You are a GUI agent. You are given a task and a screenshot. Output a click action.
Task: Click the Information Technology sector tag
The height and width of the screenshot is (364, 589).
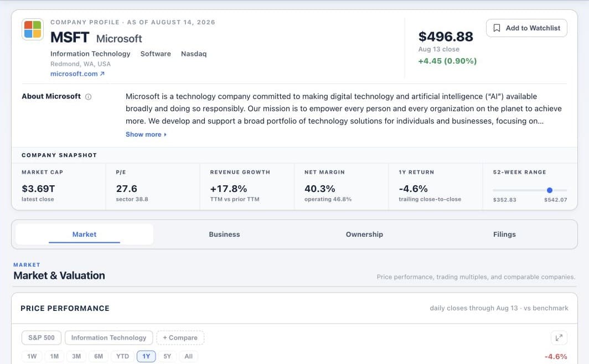point(90,54)
